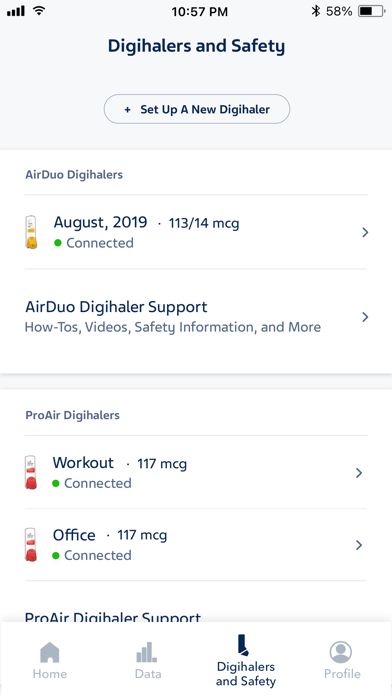Tap the Home tab icon
The image size is (392, 696).
(x=50, y=652)
